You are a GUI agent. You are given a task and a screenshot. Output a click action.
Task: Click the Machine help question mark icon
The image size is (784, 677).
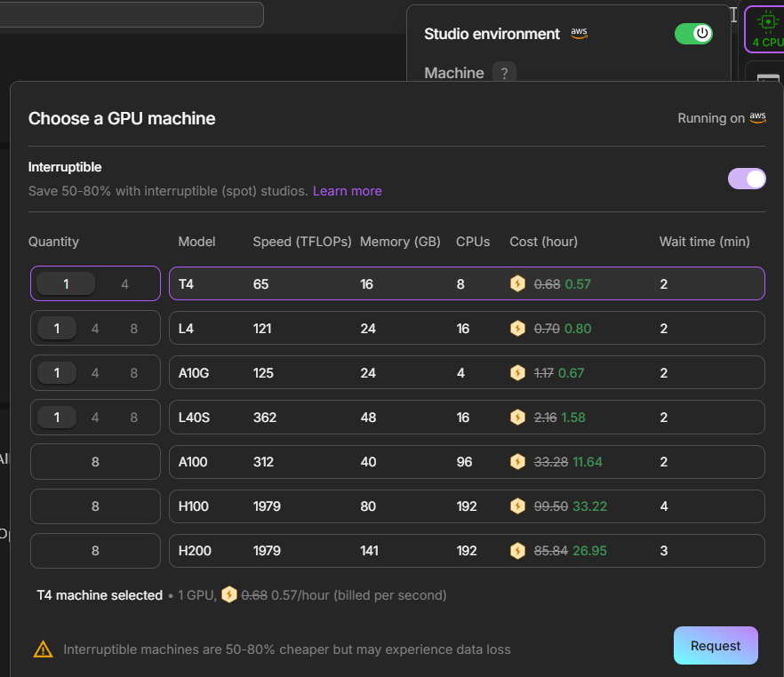coord(504,74)
